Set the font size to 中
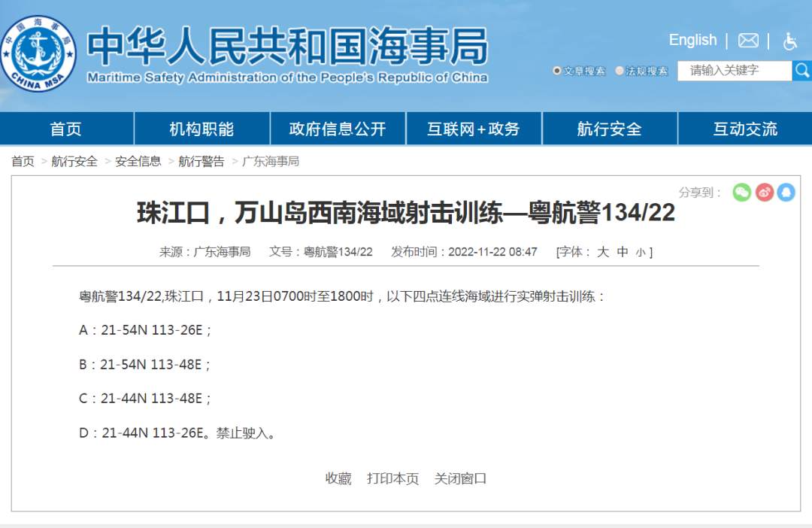 tap(622, 252)
